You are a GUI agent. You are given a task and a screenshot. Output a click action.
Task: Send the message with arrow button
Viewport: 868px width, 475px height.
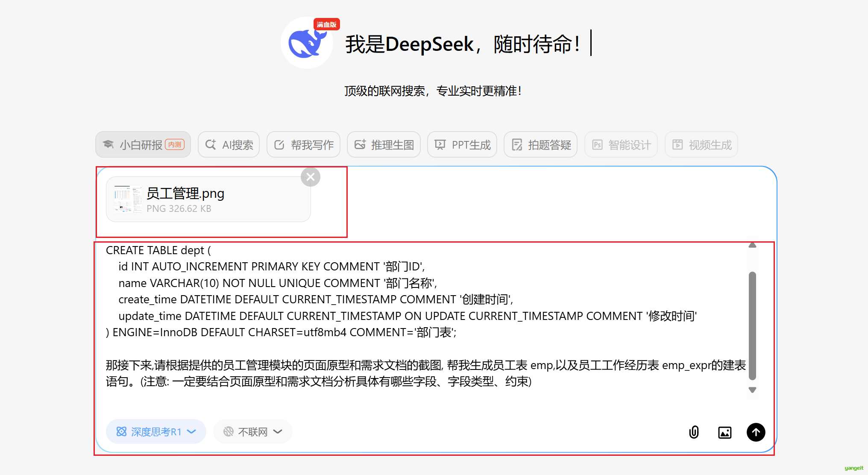pyautogui.click(x=756, y=432)
